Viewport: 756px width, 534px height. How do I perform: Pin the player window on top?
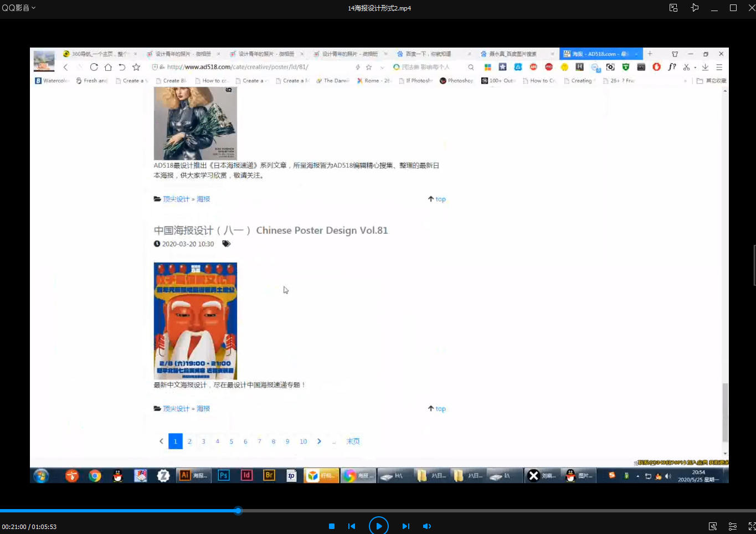point(695,8)
